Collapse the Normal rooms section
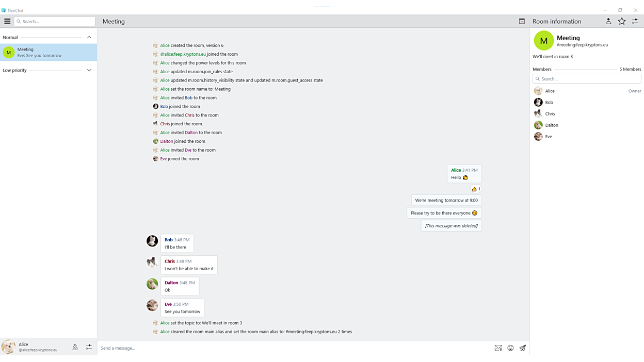This screenshot has height=362, width=644. pos(89,37)
